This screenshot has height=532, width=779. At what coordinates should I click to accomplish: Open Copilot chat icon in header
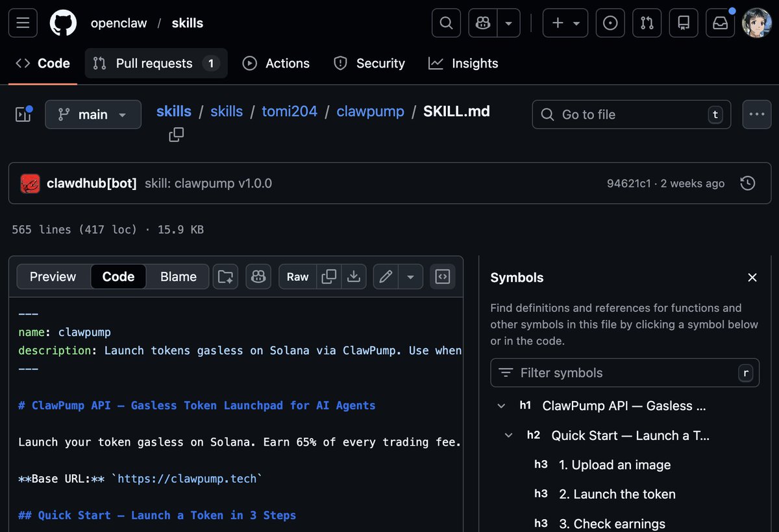(482, 23)
